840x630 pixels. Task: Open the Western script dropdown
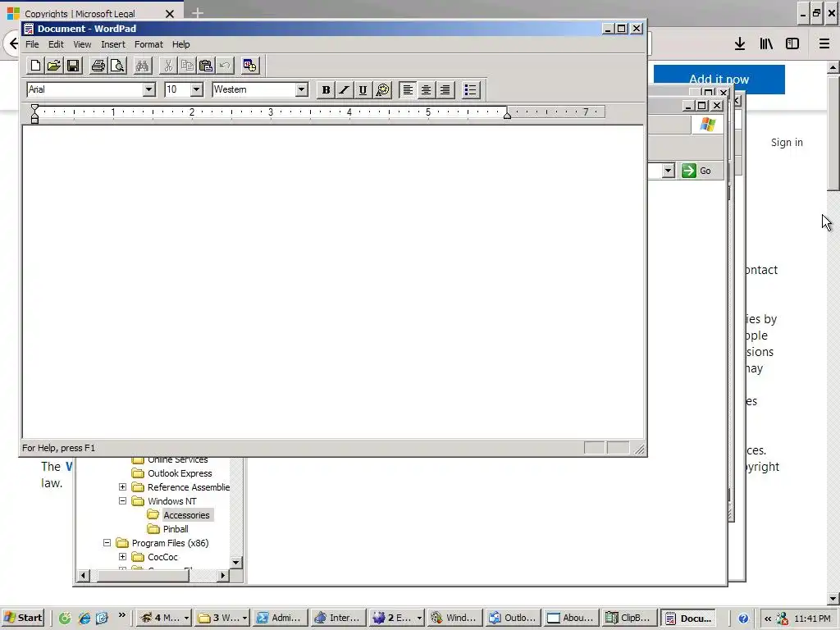[x=302, y=89]
